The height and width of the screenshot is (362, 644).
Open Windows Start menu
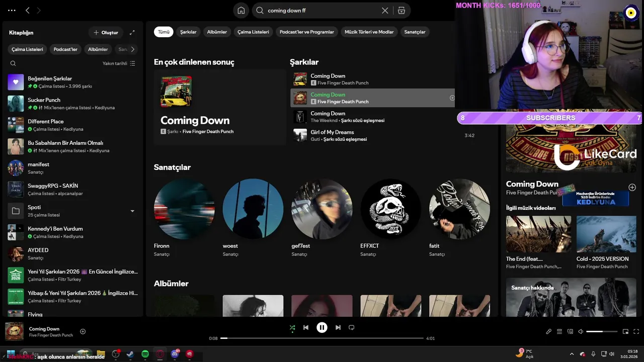(11, 354)
